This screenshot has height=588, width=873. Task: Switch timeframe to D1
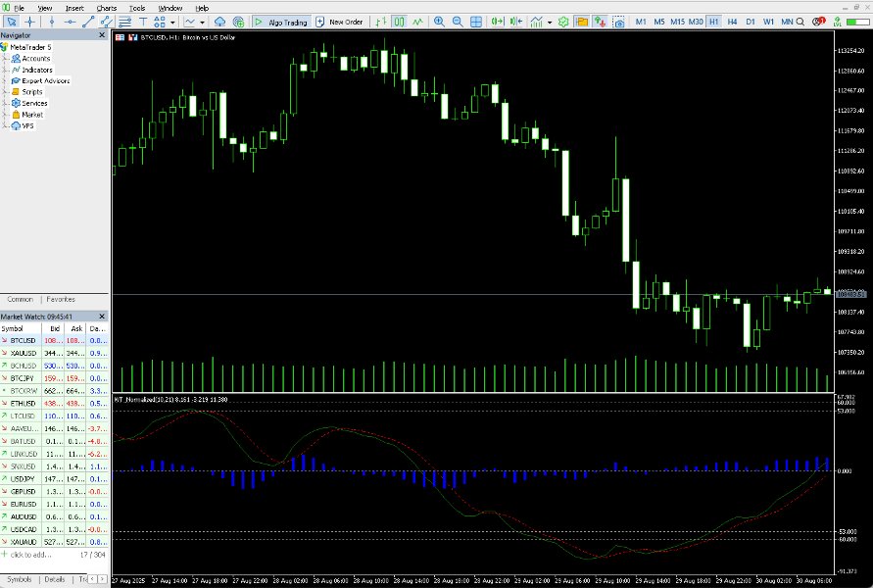tap(751, 22)
